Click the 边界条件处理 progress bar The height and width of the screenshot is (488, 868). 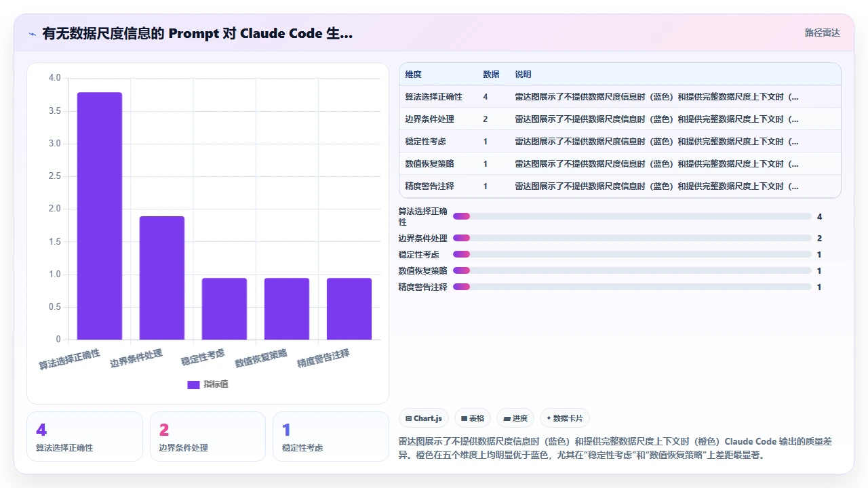632,239
